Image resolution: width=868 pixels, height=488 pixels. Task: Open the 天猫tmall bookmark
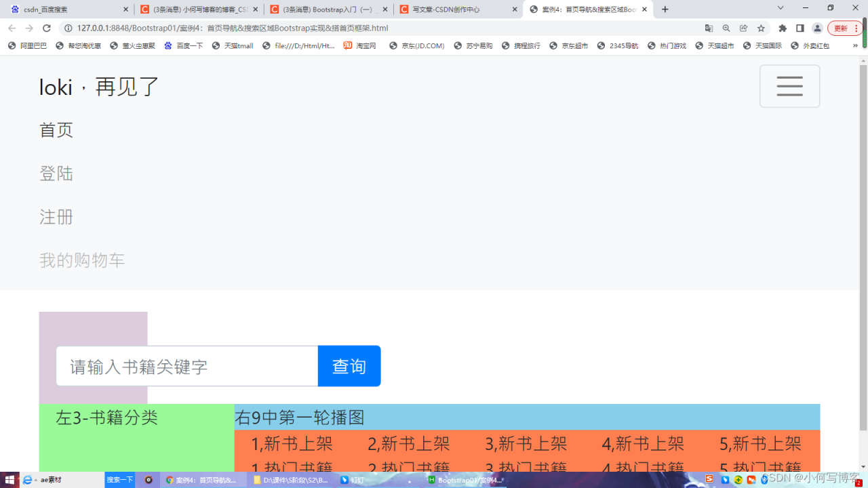point(233,46)
